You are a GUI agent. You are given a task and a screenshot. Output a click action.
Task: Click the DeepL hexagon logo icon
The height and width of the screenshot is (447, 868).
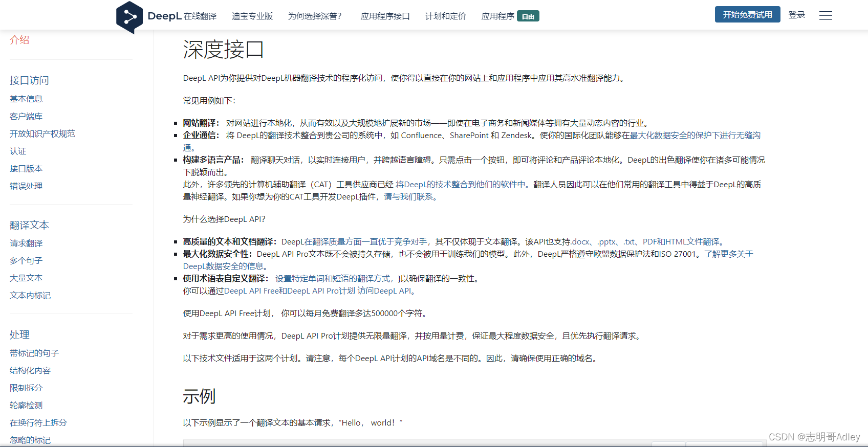pyautogui.click(x=129, y=17)
